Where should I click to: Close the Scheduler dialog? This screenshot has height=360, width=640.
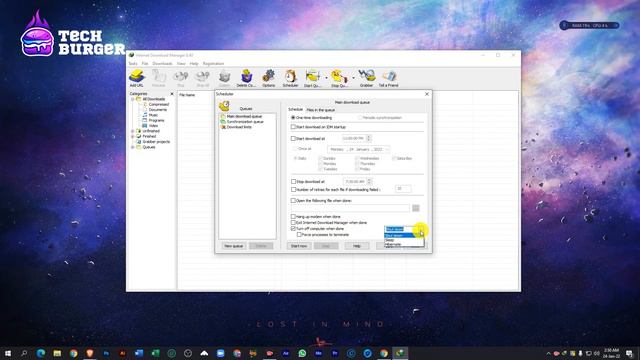click(427, 94)
